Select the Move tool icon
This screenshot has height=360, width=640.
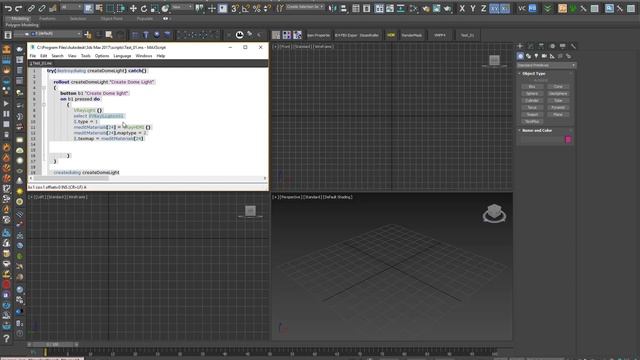tap(133, 8)
